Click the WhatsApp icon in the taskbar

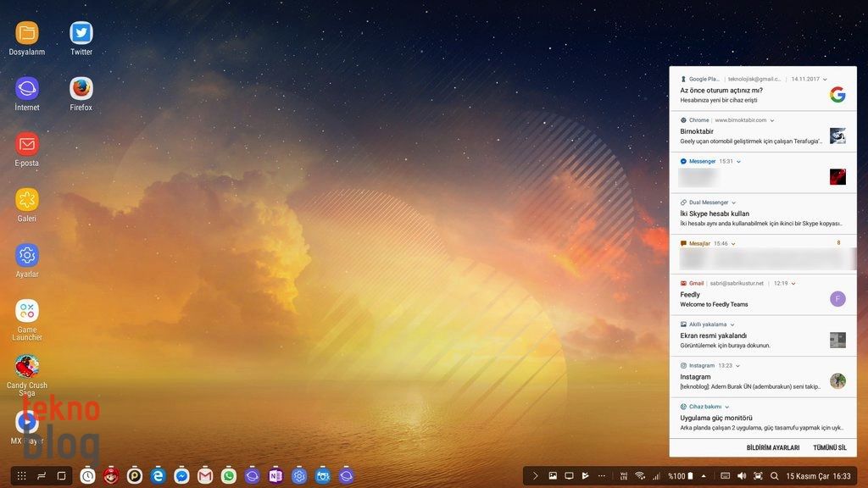pyautogui.click(x=229, y=476)
